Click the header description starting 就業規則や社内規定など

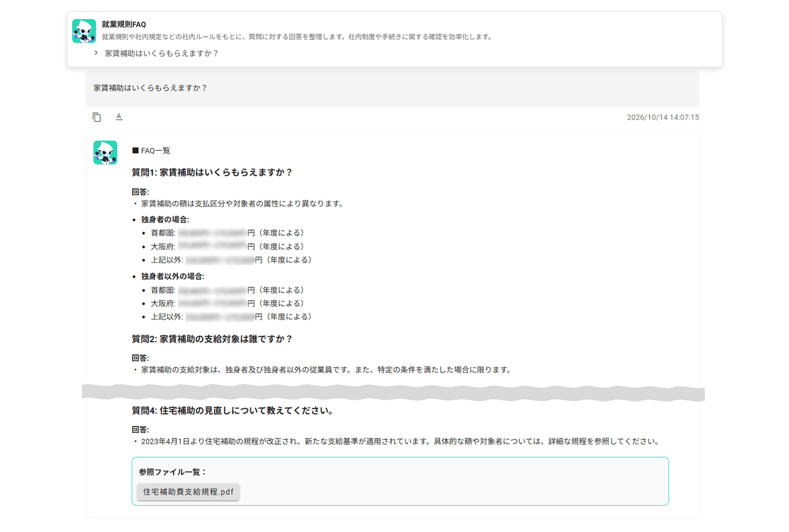tap(297, 37)
